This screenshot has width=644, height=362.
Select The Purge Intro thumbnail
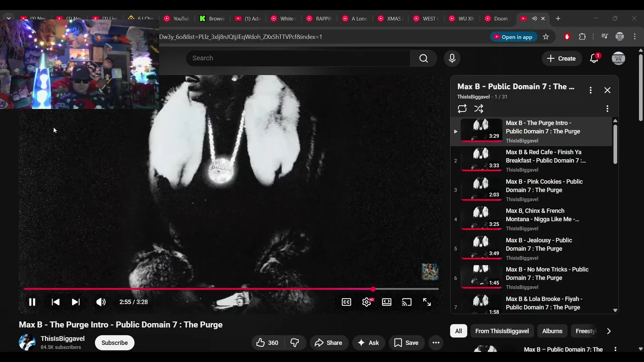click(x=481, y=130)
